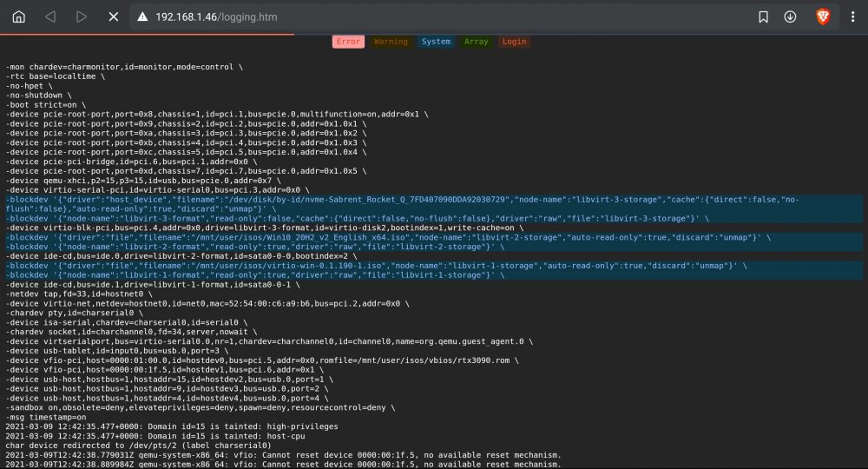Click the 'tainted: high-privileges' log entry
This screenshot has height=469, width=868.
tap(172, 427)
